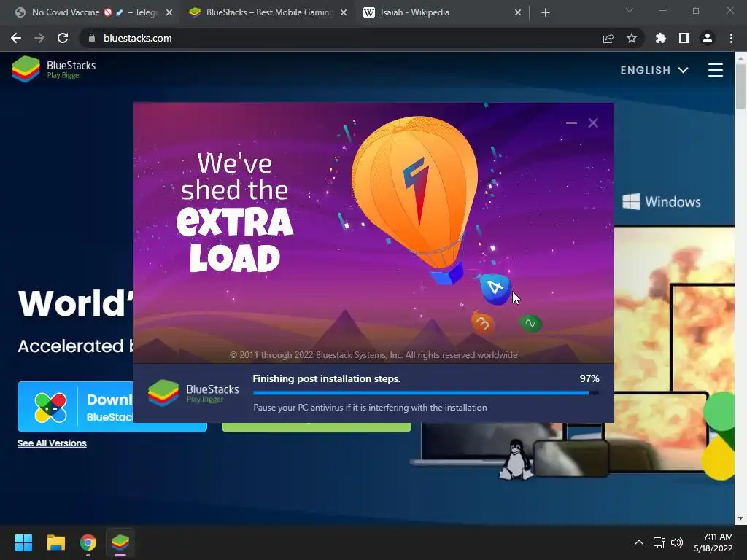The image size is (747, 560).
Task: View site security lock information
Action: [x=92, y=38]
